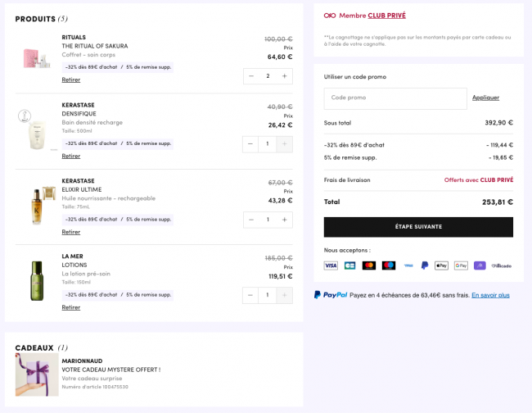Click the PayPal payment icon

point(425,265)
